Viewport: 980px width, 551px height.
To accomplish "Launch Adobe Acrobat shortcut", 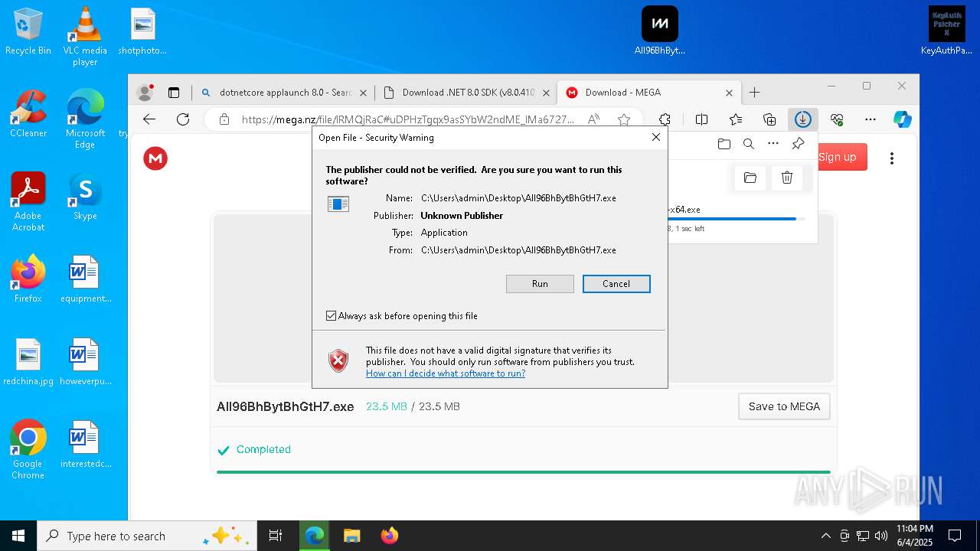I will [28, 202].
